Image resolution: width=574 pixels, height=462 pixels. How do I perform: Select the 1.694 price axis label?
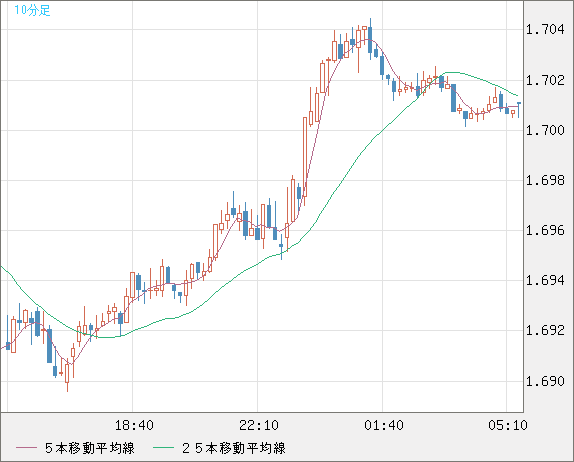click(x=545, y=281)
